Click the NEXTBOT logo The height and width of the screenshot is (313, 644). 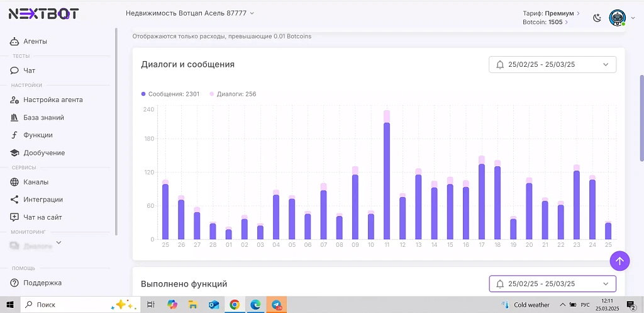[43, 14]
